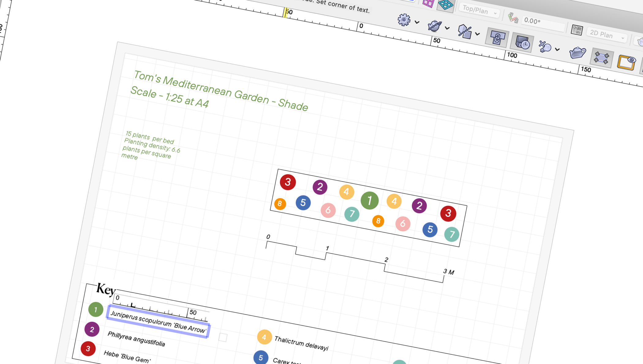Click green circle 1 in the Key
This screenshot has width=643, height=364.
(x=96, y=309)
